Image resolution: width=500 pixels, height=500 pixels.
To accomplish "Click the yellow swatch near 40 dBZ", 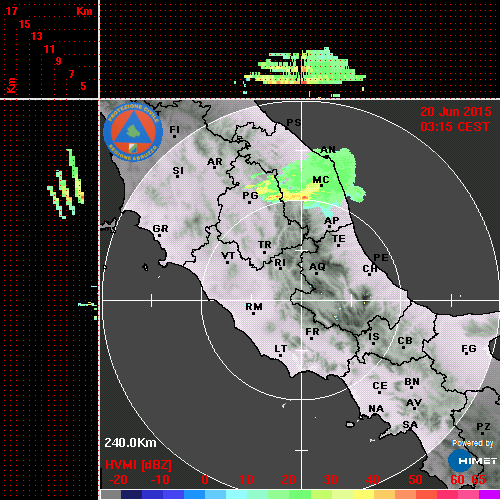I will click(x=363, y=495).
